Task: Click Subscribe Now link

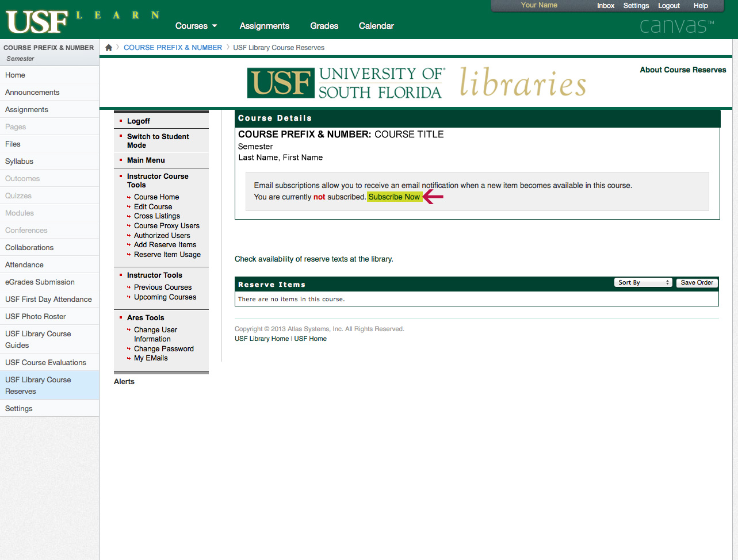Action: click(395, 197)
